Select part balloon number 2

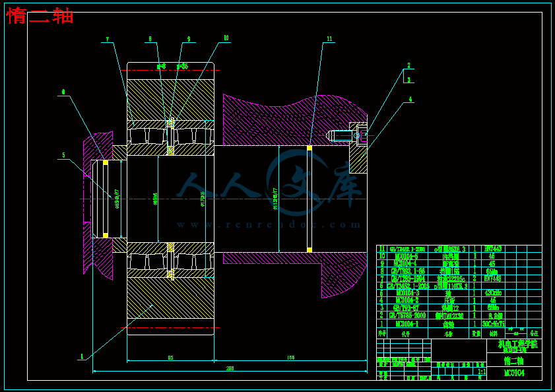[x=408, y=65]
